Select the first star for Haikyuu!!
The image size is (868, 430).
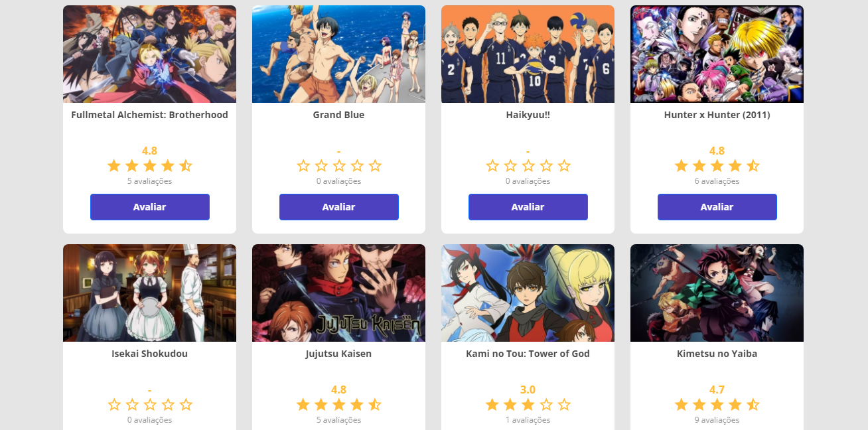pyautogui.click(x=492, y=166)
